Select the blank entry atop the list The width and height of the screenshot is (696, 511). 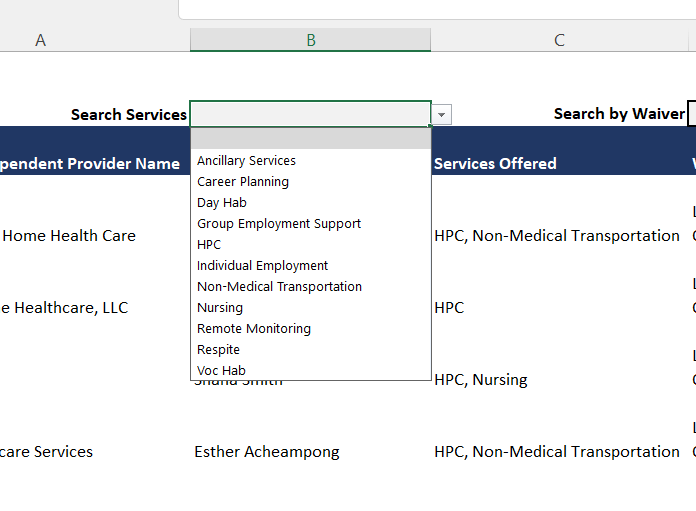[311, 139]
